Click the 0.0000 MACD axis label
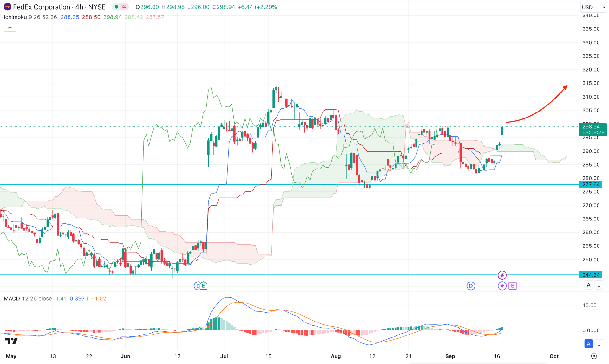 [591, 330]
